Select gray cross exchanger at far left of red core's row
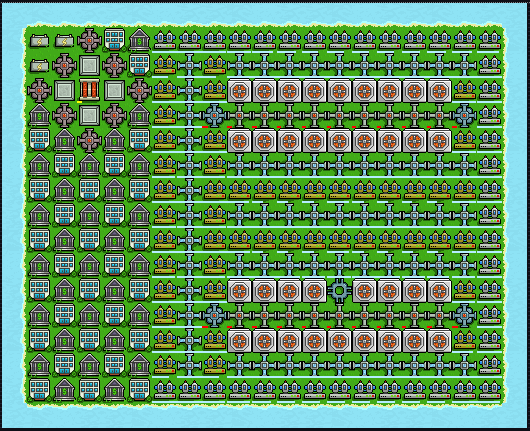The width and height of the screenshot is (530, 431). tap(39, 90)
